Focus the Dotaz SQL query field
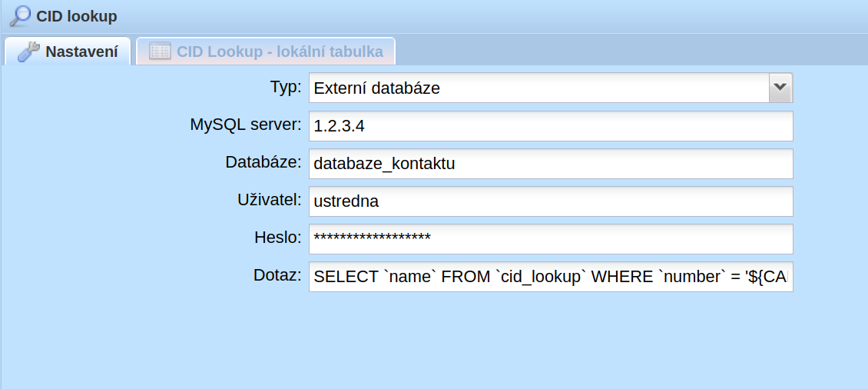This screenshot has width=868, height=389. 551,277
